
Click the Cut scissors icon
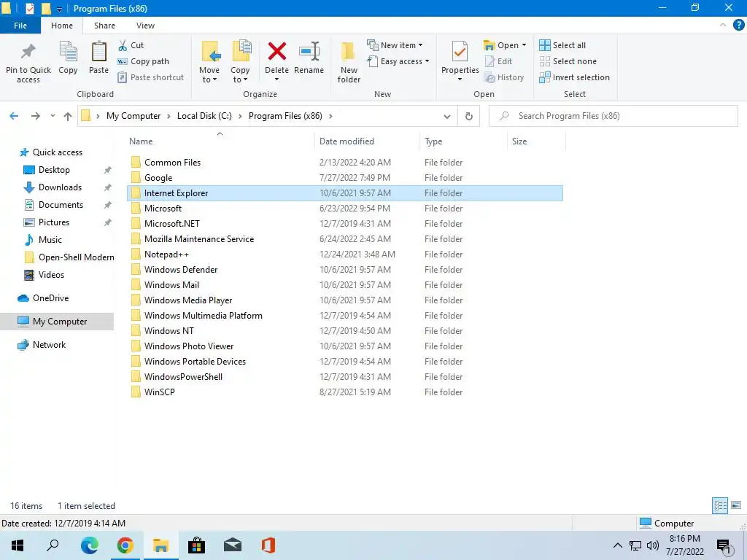click(123, 45)
